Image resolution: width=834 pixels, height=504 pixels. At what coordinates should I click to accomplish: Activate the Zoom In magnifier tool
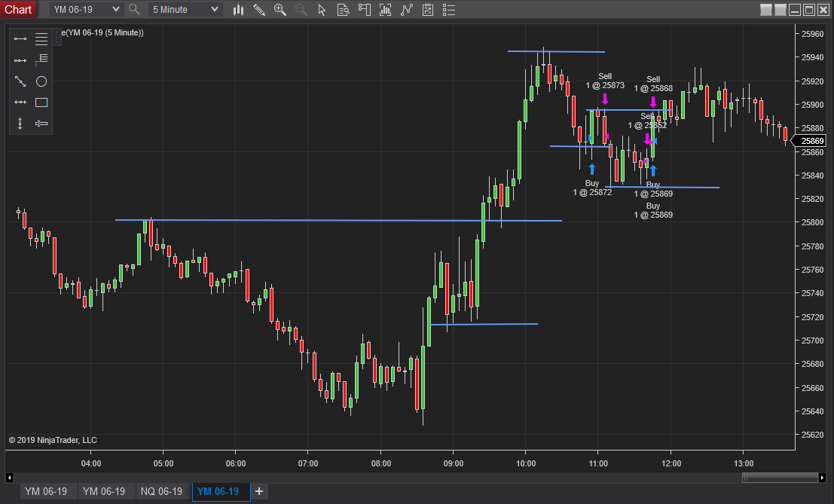pyautogui.click(x=280, y=10)
